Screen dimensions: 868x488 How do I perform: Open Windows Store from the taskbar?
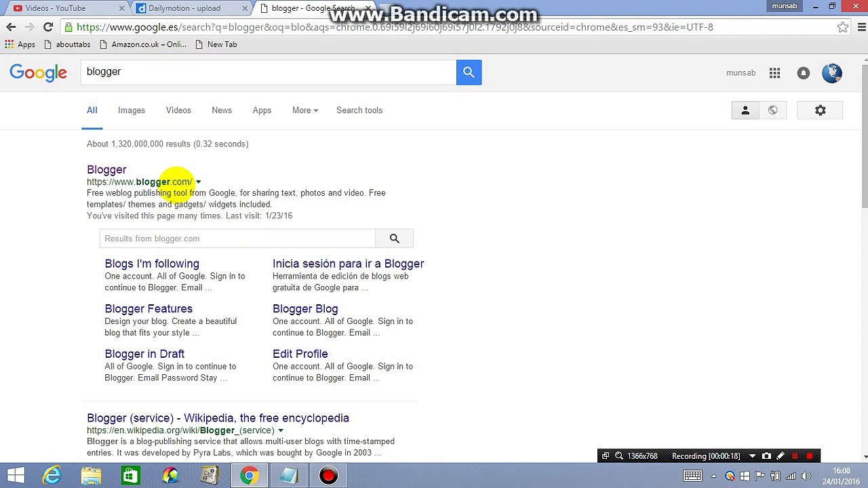pyautogui.click(x=130, y=476)
